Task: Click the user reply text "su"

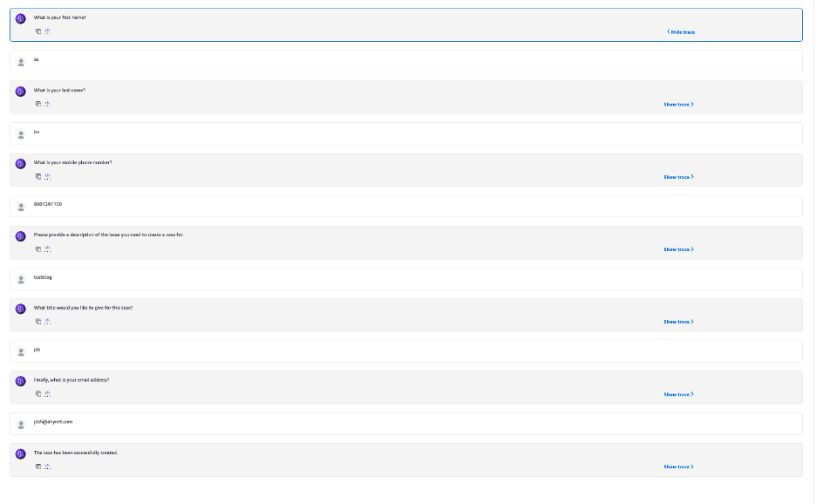Action: (x=36, y=59)
